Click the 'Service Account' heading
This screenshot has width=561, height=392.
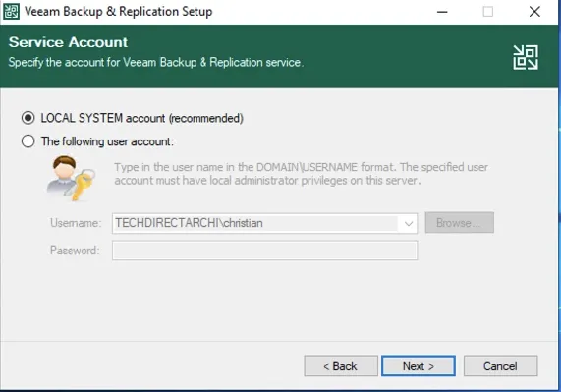(x=68, y=42)
